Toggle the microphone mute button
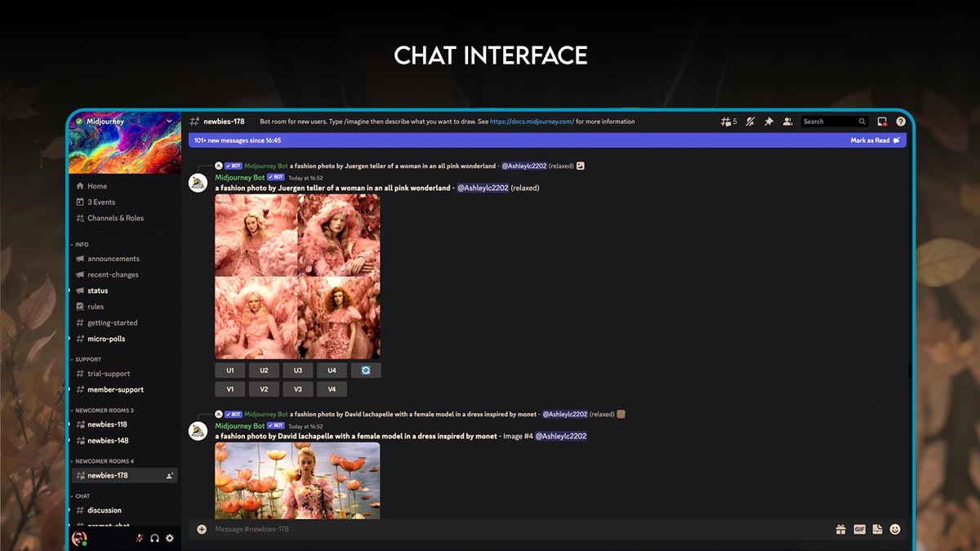Image resolution: width=980 pixels, height=551 pixels. point(140,539)
